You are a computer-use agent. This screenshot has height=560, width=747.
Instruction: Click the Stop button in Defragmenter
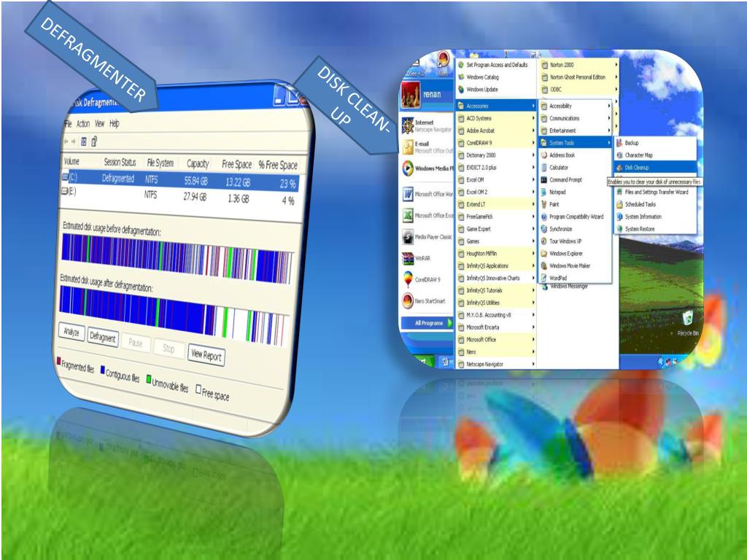coord(169,349)
